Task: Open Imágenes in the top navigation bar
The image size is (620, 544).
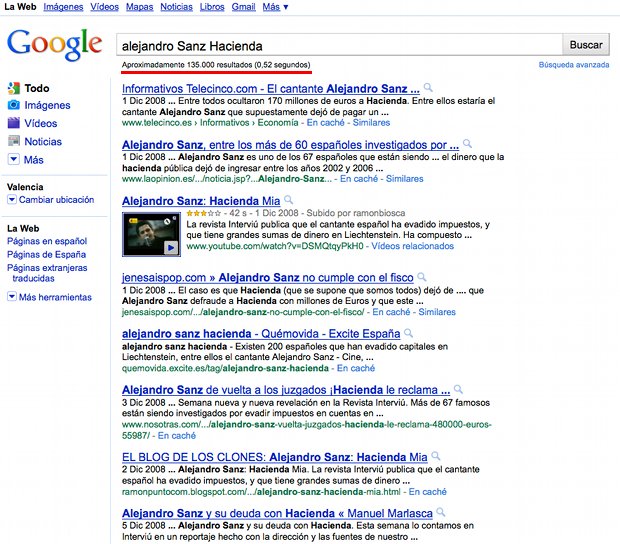Action: pyautogui.click(x=63, y=7)
